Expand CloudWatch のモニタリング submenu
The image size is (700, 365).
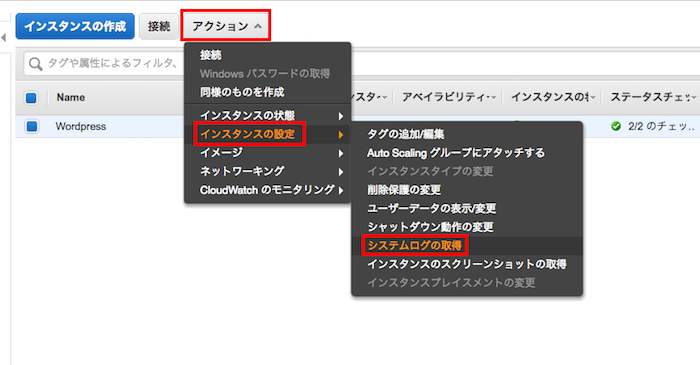point(267,190)
